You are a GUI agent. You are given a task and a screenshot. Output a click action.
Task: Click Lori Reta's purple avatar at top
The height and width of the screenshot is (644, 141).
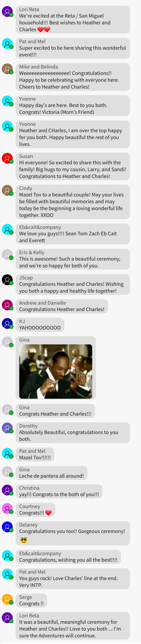tap(7, 11)
